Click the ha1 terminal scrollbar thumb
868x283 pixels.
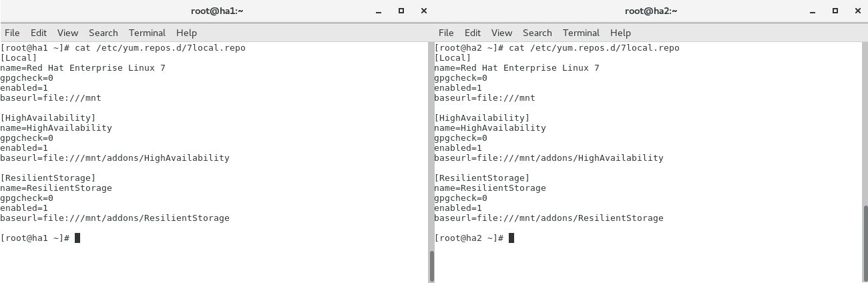pyautogui.click(x=431, y=266)
